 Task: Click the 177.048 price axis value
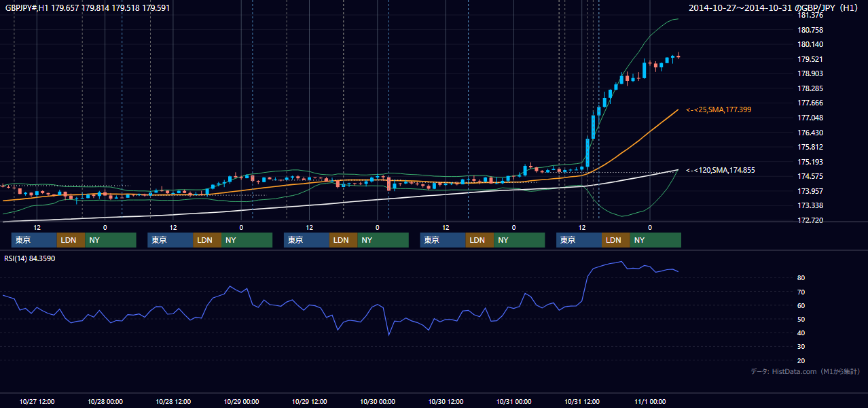tap(810, 118)
